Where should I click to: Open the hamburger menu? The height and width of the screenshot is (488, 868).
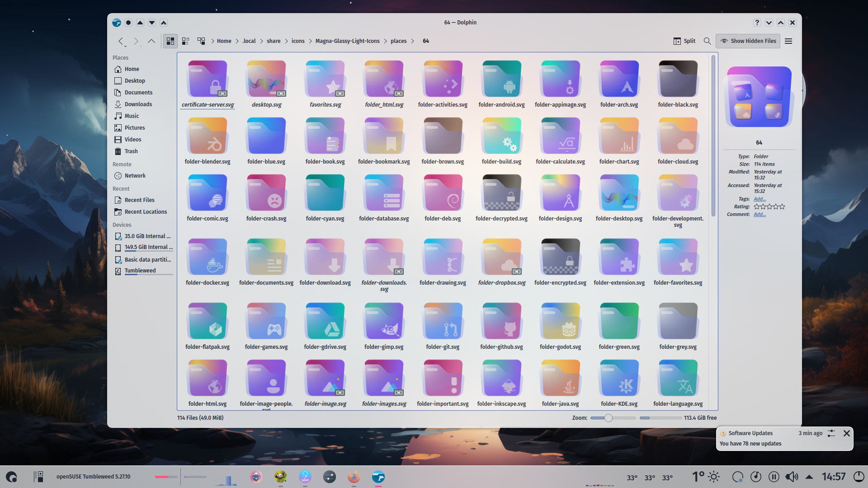click(x=788, y=41)
